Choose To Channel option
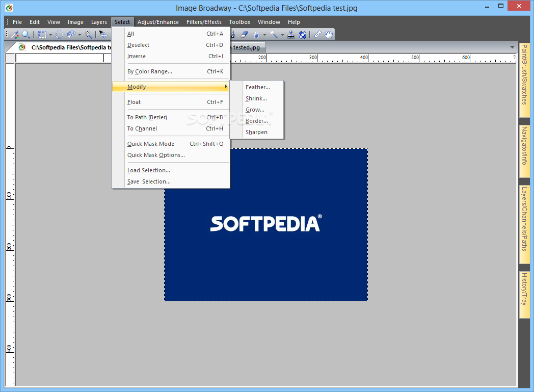Screen dimensions: 534x392 171,129
